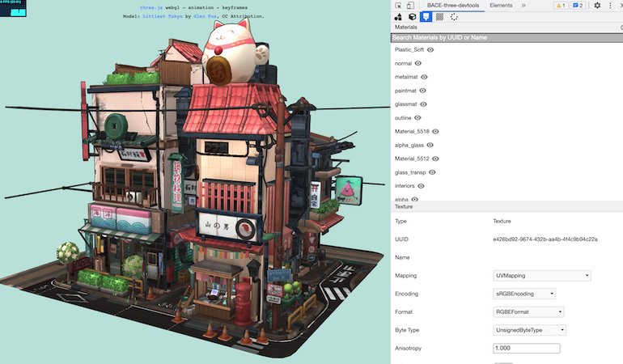Click the Anisotropy property label
The width and height of the screenshot is (623, 364).
click(408, 348)
